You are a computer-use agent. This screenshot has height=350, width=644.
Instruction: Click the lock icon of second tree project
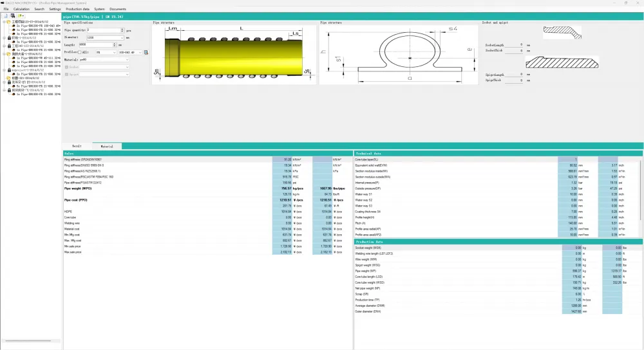[9, 38]
